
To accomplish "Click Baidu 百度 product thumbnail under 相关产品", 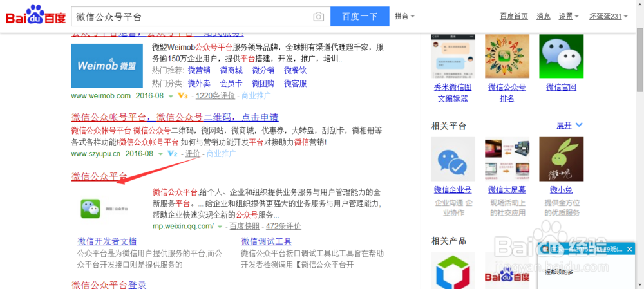I will click(507, 270).
